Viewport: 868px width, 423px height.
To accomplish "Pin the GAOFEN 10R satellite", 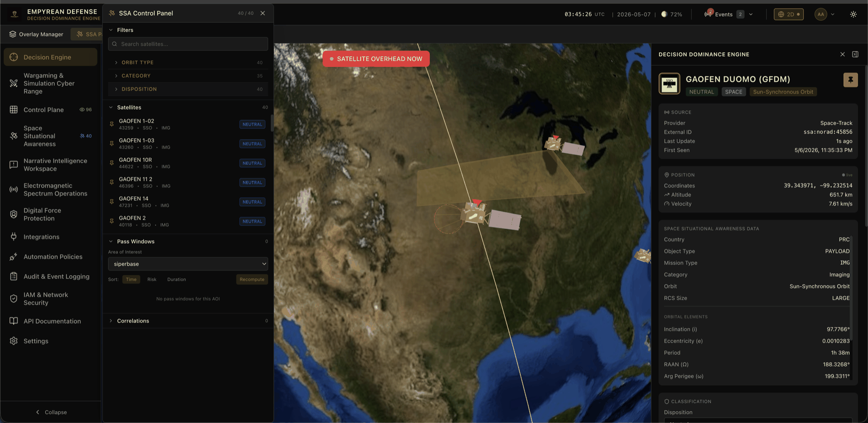I will (x=112, y=163).
